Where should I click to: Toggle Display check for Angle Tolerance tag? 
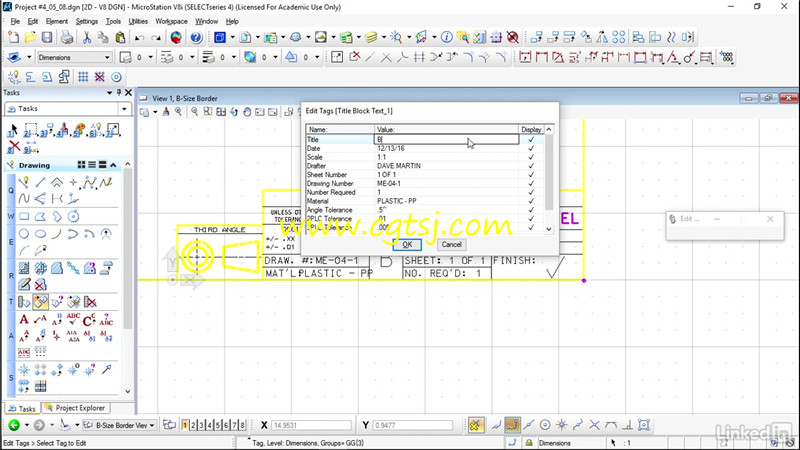531,210
